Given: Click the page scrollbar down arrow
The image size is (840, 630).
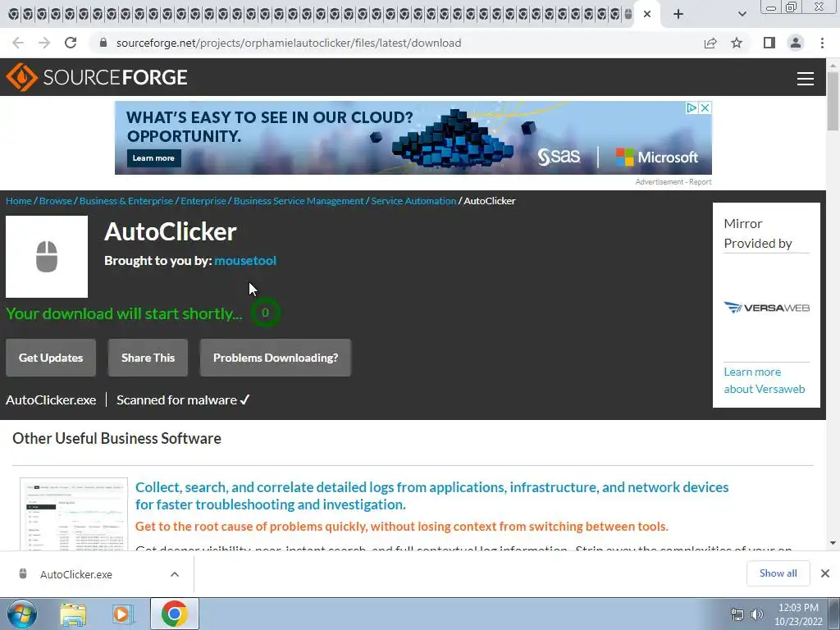Looking at the screenshot, I should pos(833,543).
